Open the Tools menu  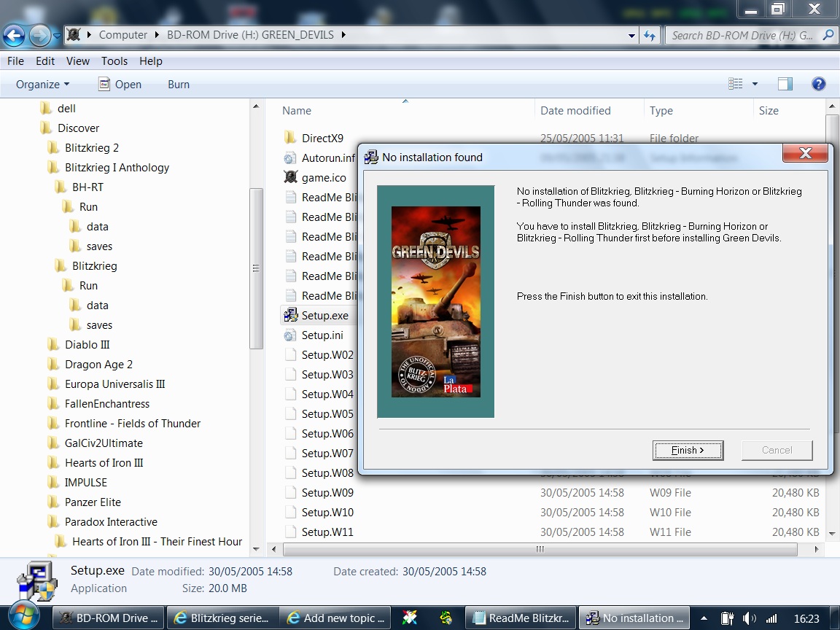[114, 61]
